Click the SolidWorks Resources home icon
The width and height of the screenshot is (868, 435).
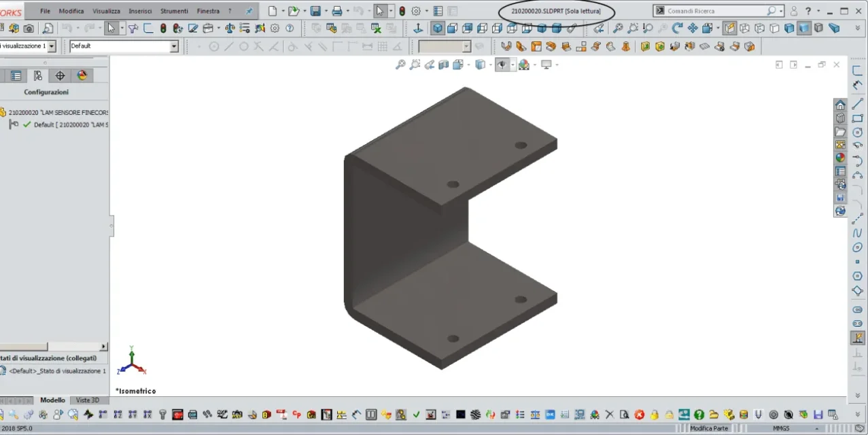[840, 105]
